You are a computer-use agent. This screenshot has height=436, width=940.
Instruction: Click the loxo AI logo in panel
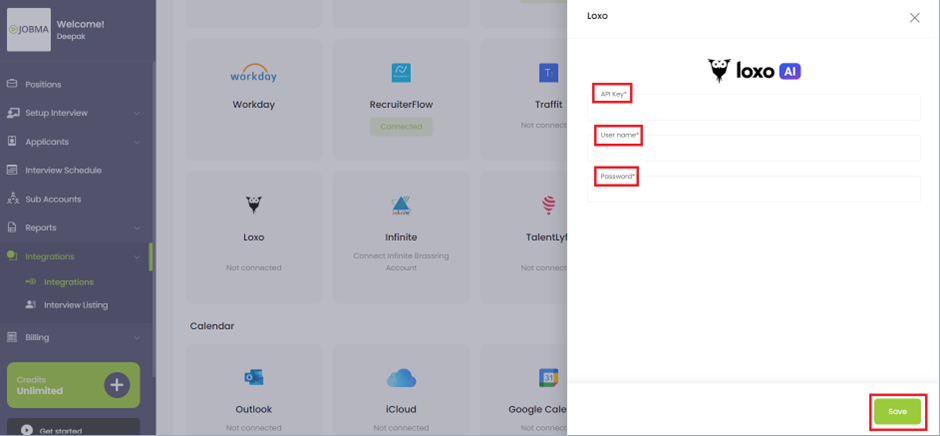coord(754,71)
